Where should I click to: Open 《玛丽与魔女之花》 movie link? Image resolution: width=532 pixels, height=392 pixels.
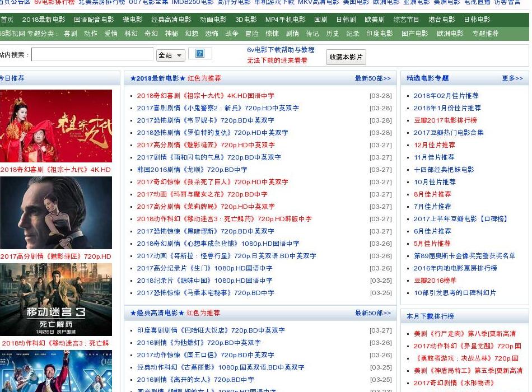[x=202, y=194]
